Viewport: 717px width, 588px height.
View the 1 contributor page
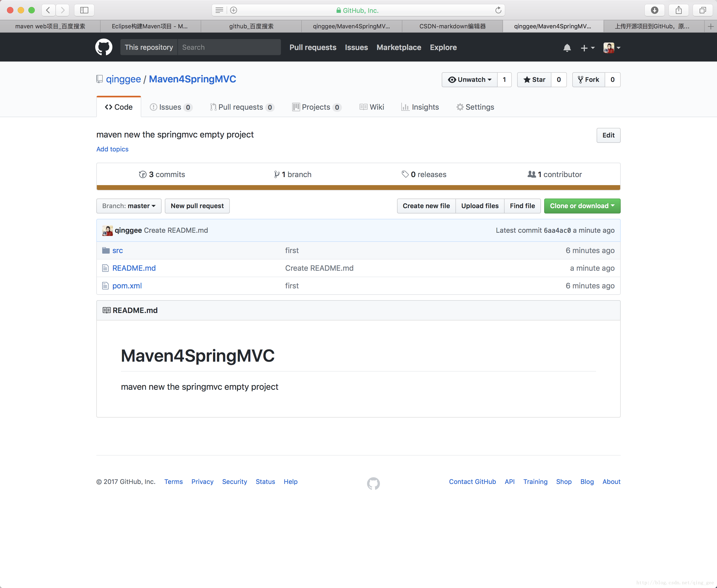[x=554, y=174]
